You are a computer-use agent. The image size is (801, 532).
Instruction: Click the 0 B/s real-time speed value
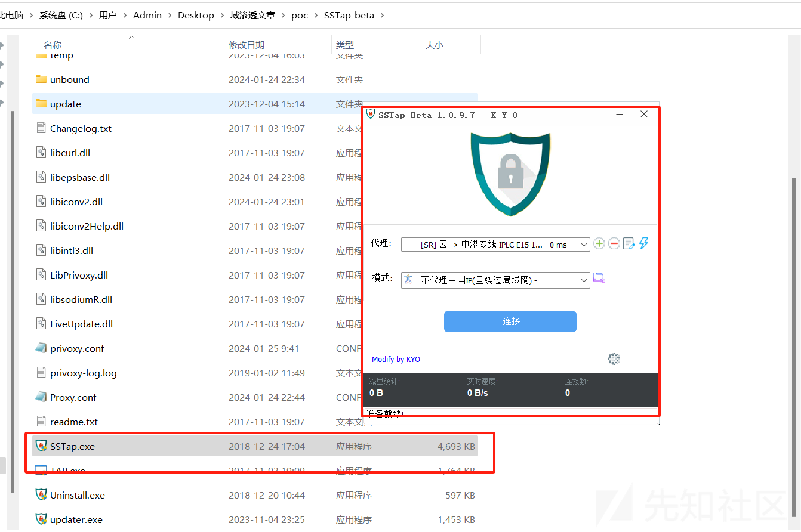pyautogui.click(x=477, y=393)
